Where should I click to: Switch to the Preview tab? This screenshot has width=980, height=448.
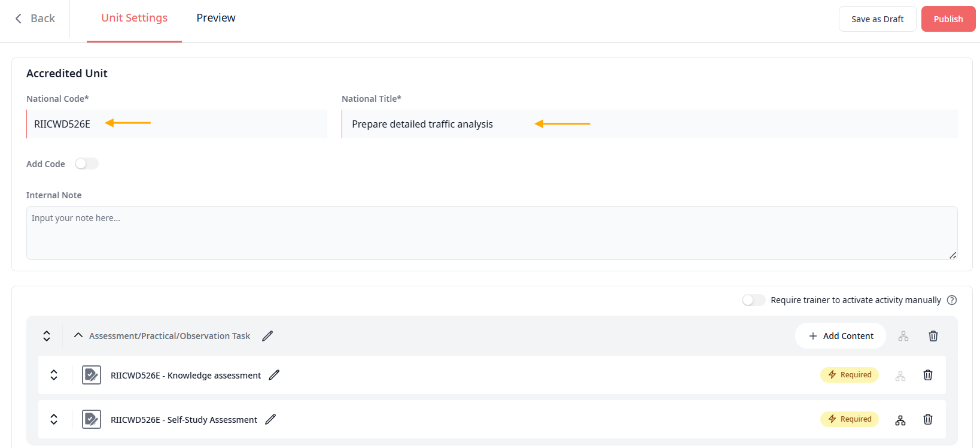pyautogui.click(x=216, y=18)
